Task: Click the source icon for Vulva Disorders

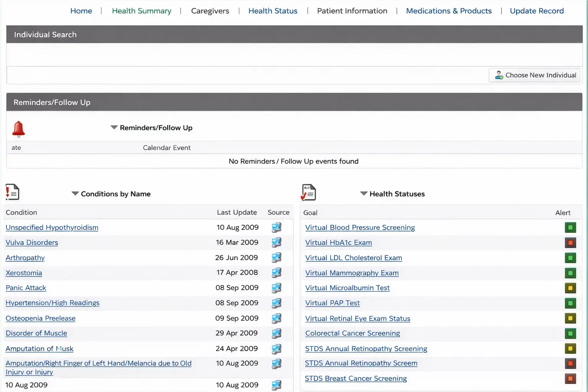Action: [277, 242]
